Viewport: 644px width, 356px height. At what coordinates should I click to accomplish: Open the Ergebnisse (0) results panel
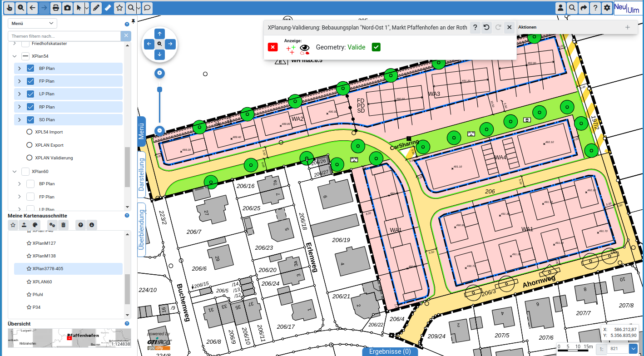[x=390, y=351]
